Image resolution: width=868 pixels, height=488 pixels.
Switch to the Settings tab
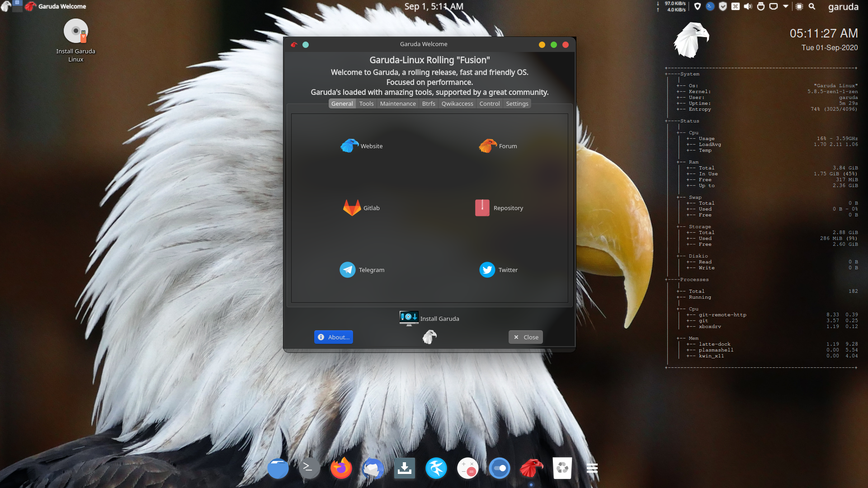(x=517, y=103)
